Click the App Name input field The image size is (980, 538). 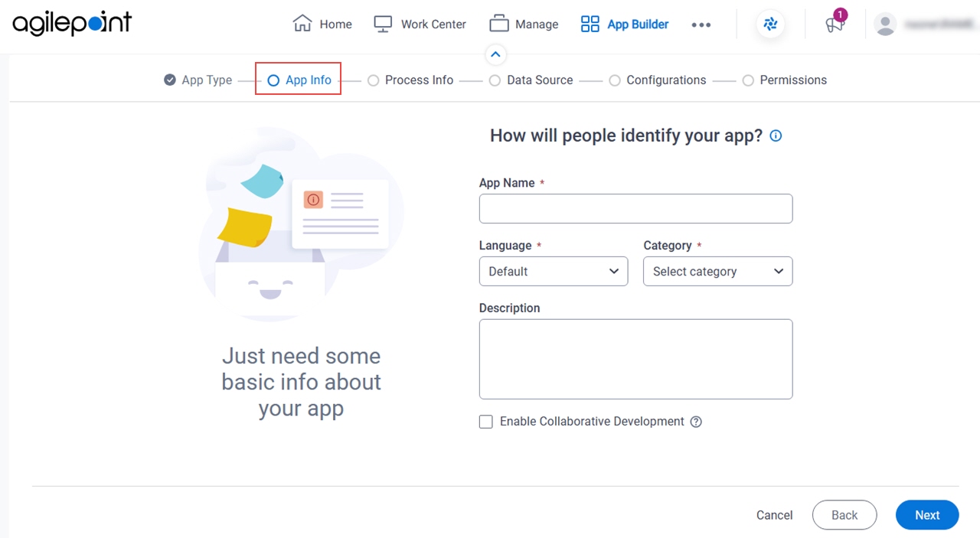coord(635,209)
